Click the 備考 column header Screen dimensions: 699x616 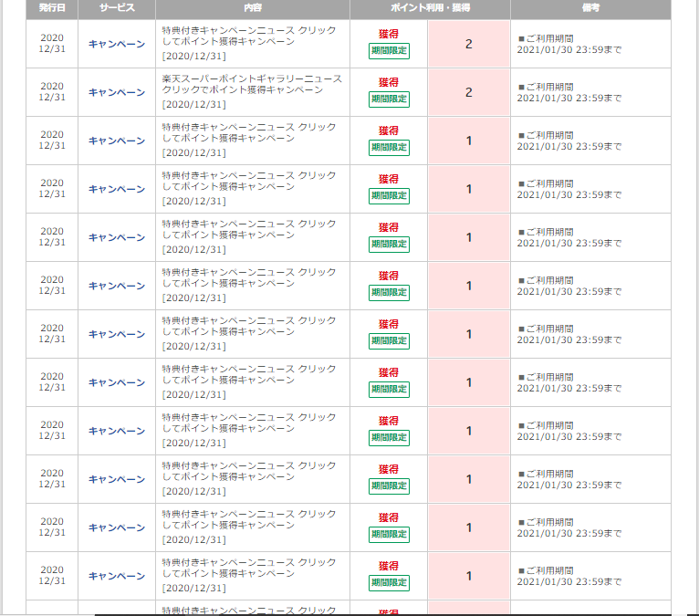[590, 8]
